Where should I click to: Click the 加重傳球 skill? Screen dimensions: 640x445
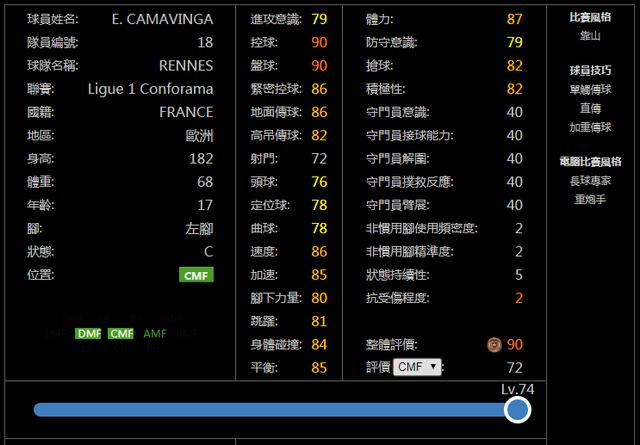tap(590, 127)
